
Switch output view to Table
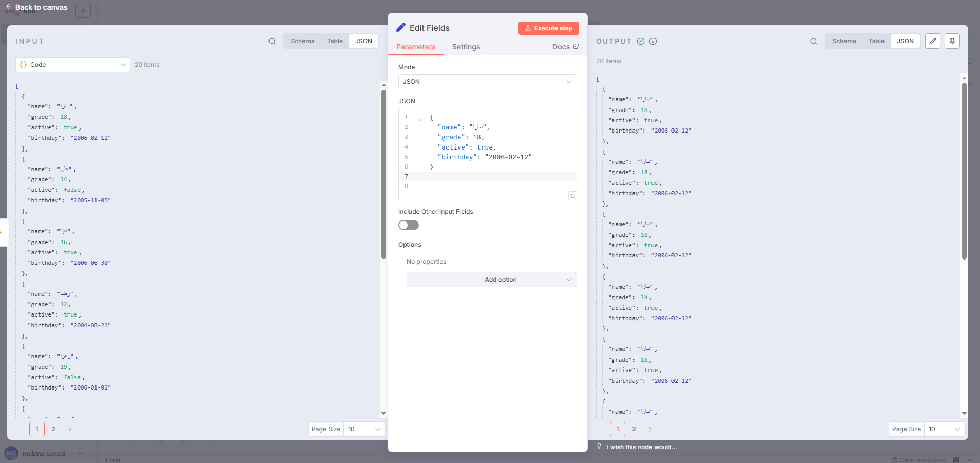pyautogui.click(x=876, y=41)
